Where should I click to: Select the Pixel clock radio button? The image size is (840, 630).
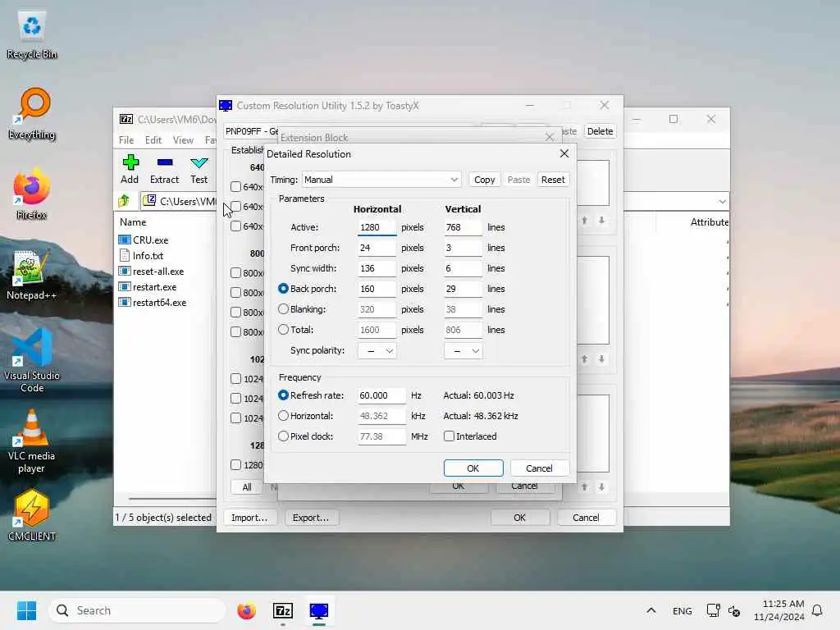click(x=283, y=436)
